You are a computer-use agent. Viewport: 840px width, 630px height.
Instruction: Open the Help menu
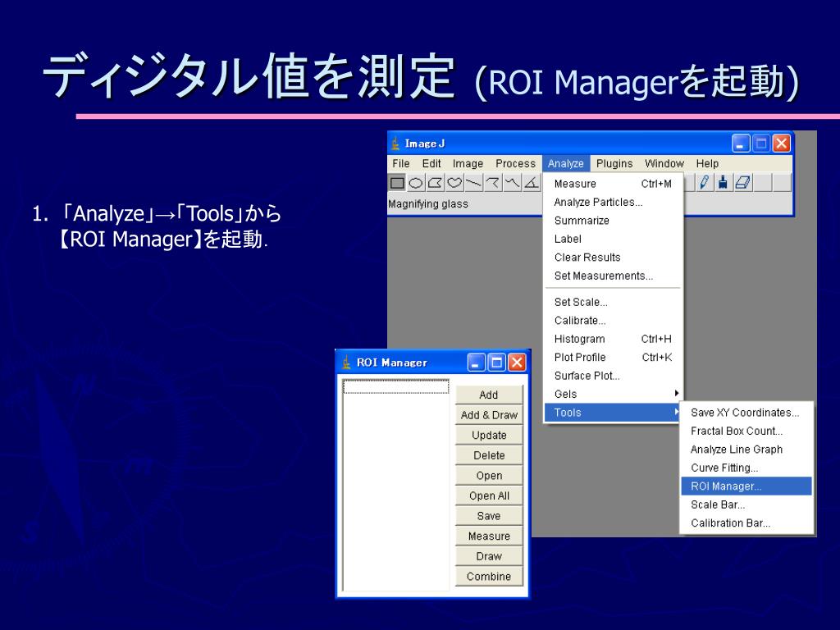[x=707, y=163]
